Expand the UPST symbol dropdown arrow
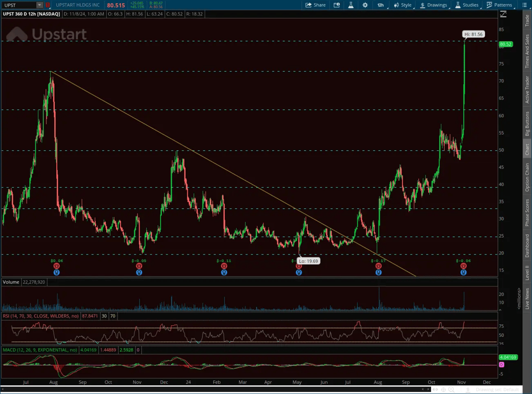This screenshot has width=532, height=394. click(40, 5)
